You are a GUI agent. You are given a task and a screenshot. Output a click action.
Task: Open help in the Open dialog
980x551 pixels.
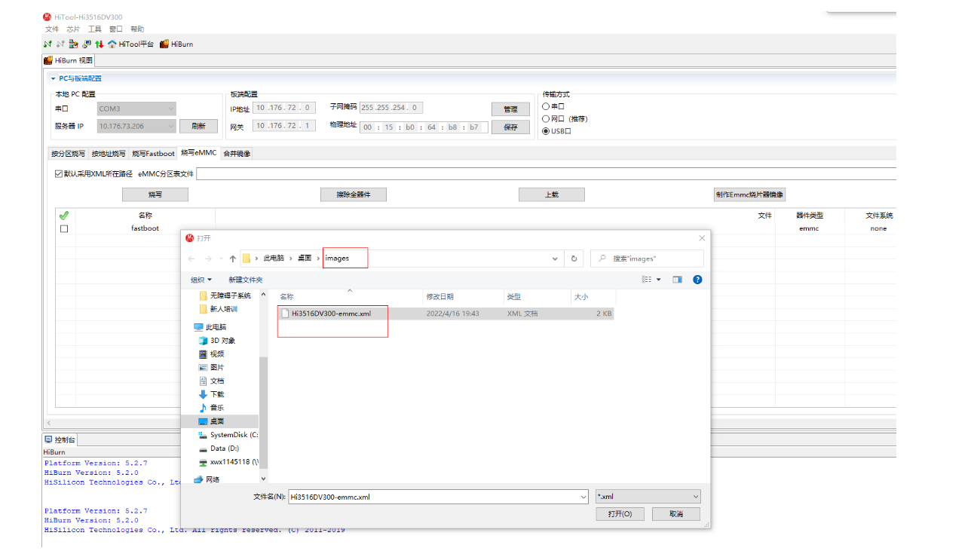tap(697, 280)
